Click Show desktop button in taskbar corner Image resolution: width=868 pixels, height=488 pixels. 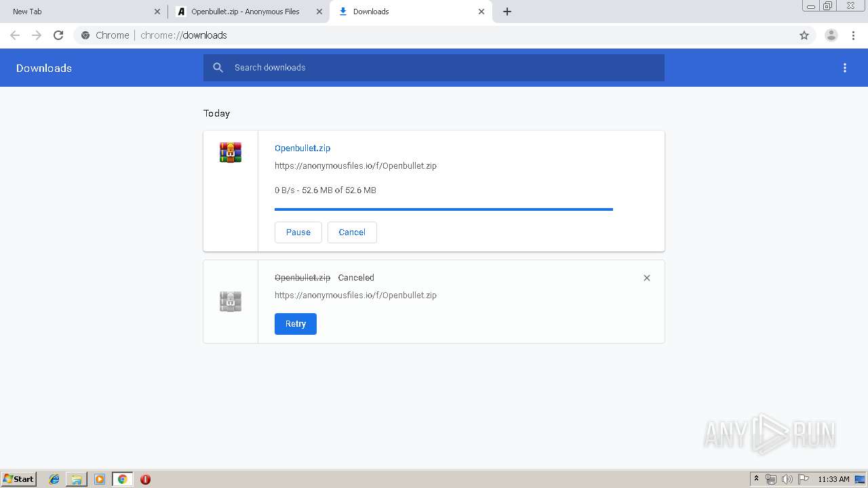tap(860, 479)
